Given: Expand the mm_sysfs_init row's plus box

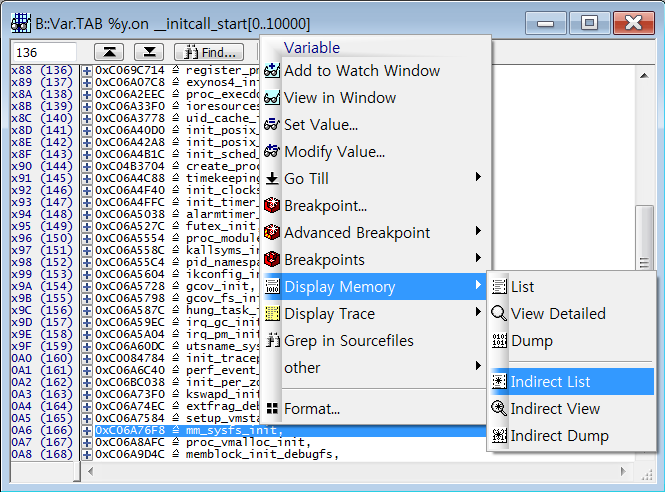Looking at the screenshot, I should [x=87, y=431].
